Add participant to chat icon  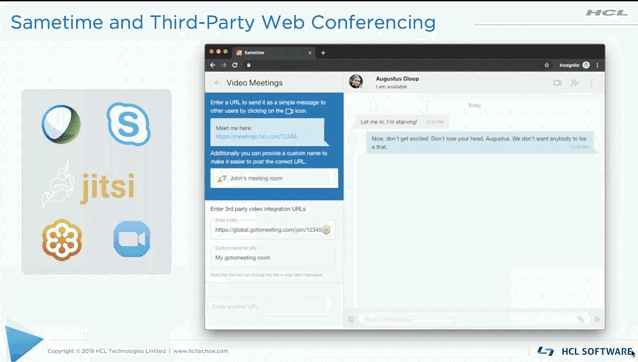(575, 83)
